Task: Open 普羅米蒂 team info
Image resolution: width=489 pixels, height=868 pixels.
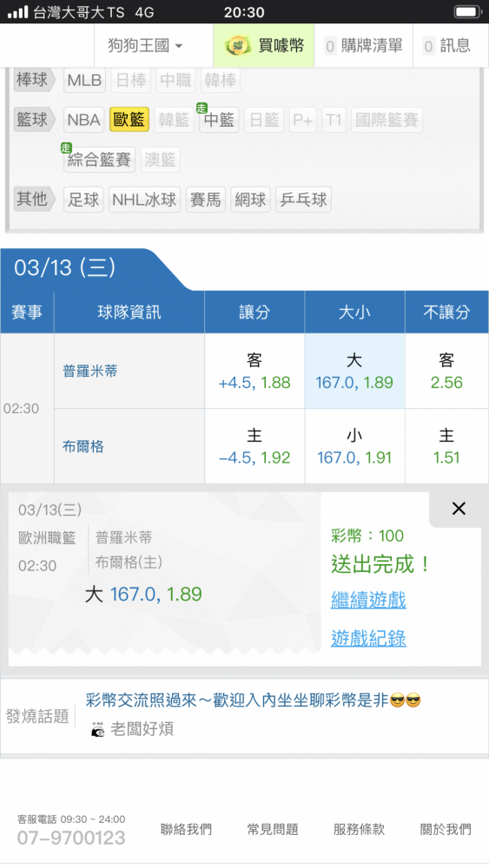Action: click(x=90, y=372)
